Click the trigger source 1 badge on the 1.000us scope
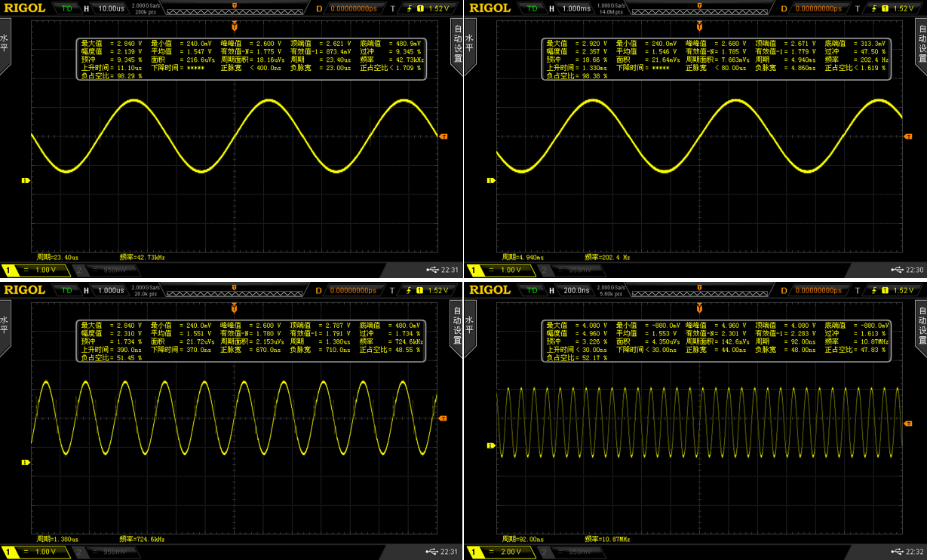This screenshot has height=560, width=927. (421, 290)
